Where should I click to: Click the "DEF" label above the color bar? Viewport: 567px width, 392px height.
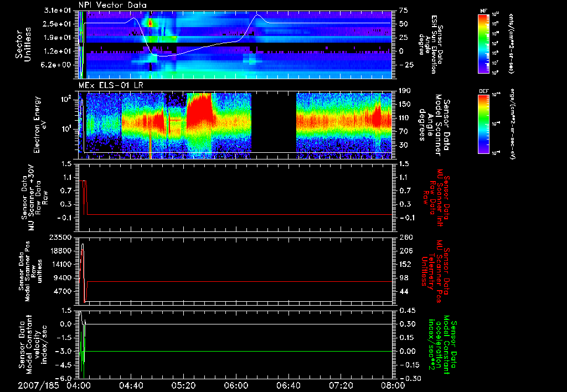click(484, 91)
